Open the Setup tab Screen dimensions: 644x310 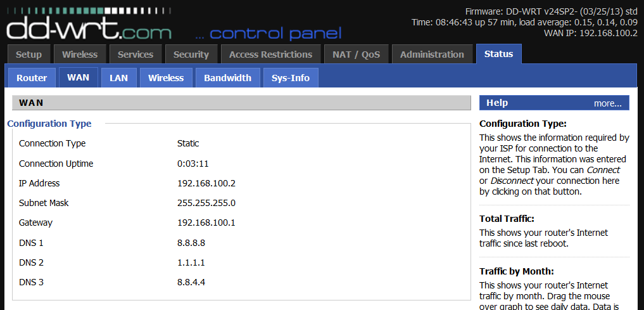(28, 55)
